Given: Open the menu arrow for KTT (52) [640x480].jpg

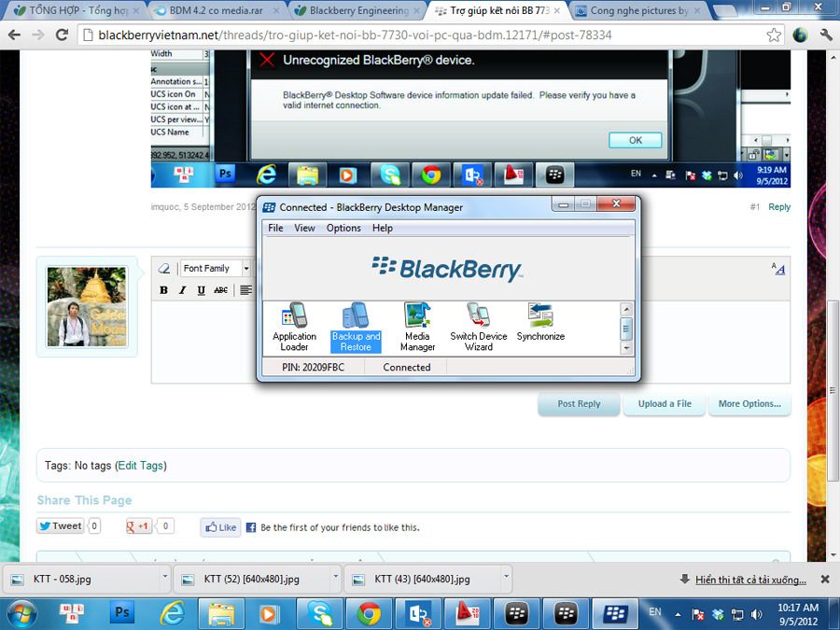Looking at the screenshot, I should click(x=336, y=577).
